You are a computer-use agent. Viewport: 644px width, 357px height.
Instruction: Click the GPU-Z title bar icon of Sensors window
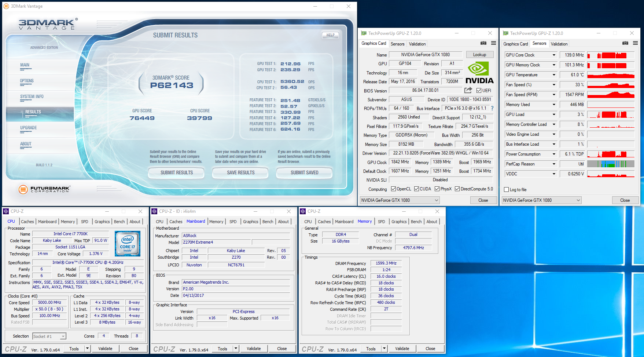point(505,33)
